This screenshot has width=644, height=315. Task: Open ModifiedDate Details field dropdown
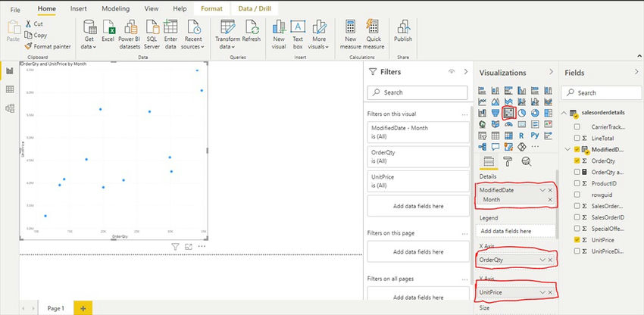[542, 190]
